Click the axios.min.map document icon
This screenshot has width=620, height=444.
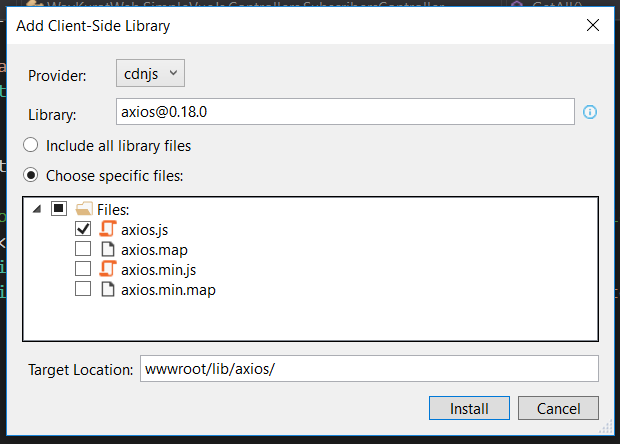108,289
